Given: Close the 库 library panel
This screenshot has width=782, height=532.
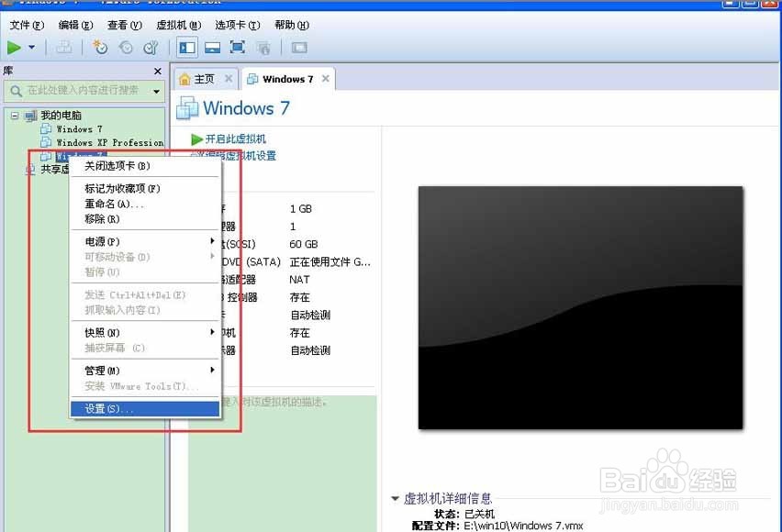Looking at the screenshot, I should [158, 72].
